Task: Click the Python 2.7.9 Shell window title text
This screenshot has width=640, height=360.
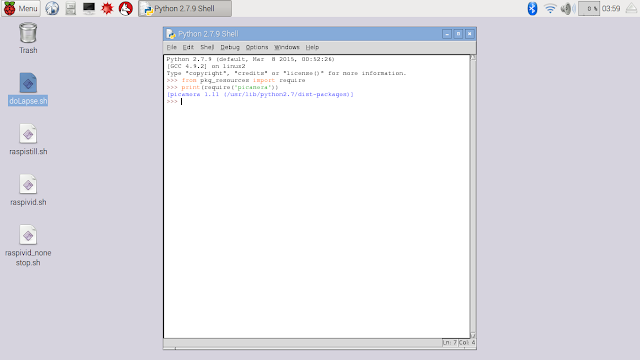Action: click(x=208, y=34)
